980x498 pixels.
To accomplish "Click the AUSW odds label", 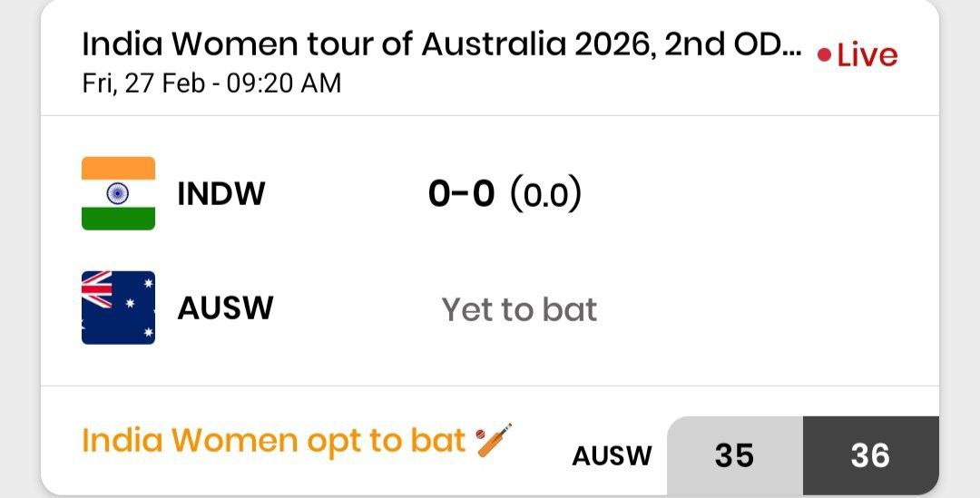I will coord(612,455).
